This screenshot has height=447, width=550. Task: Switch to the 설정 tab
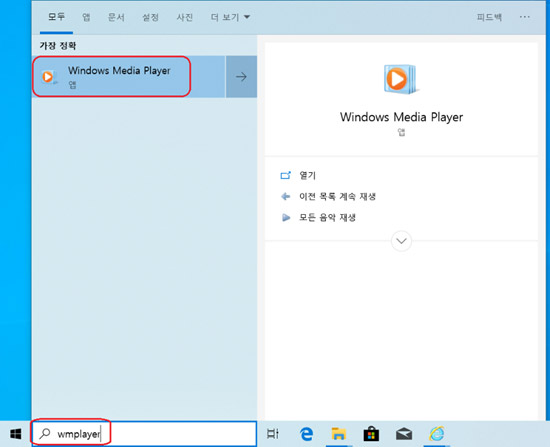click(150, 17)
